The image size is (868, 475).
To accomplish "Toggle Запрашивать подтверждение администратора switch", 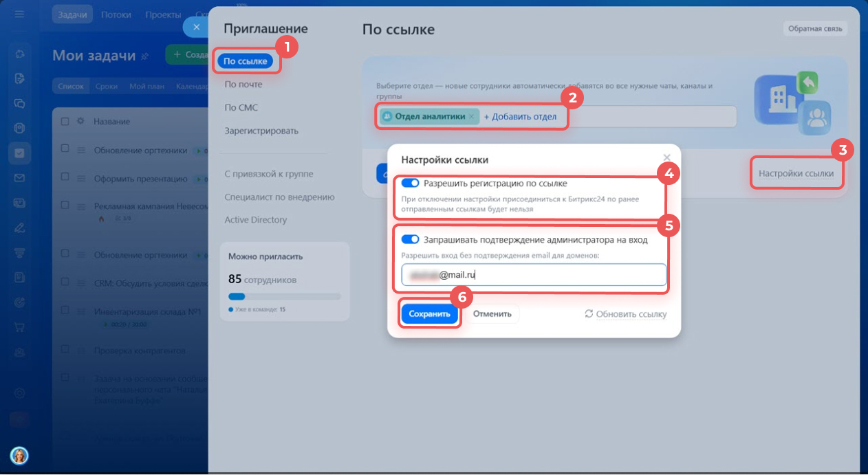I will pos(410,240).
